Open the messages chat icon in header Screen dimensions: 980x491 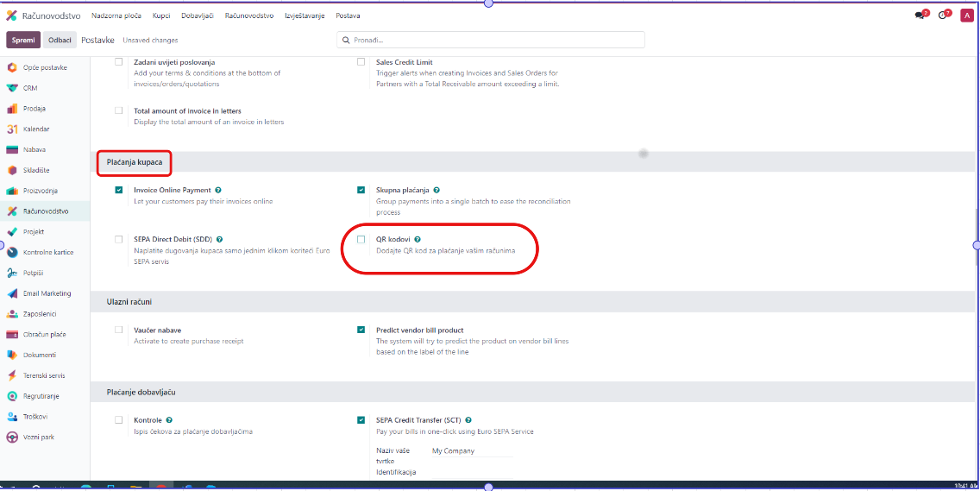(x=920, y=16)
